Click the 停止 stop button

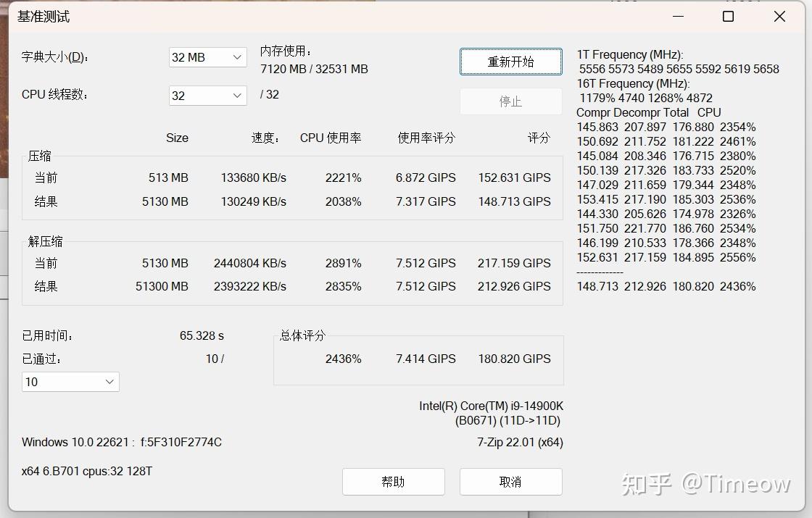point(510,101)
